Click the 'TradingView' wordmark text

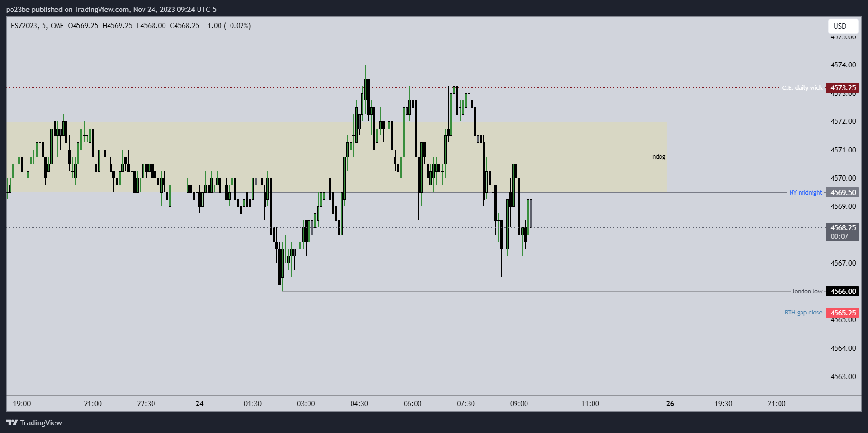(x=41, y=422)
